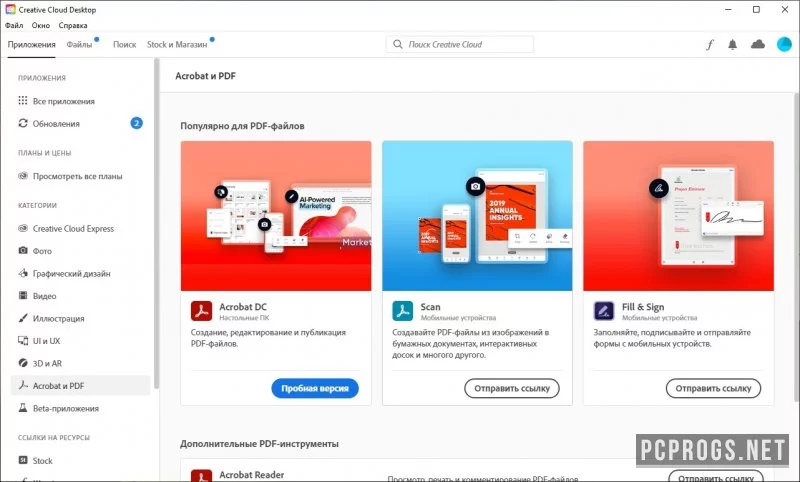Click the Fill & Sign app icon

pyautogui.click(x=604, y=311)
